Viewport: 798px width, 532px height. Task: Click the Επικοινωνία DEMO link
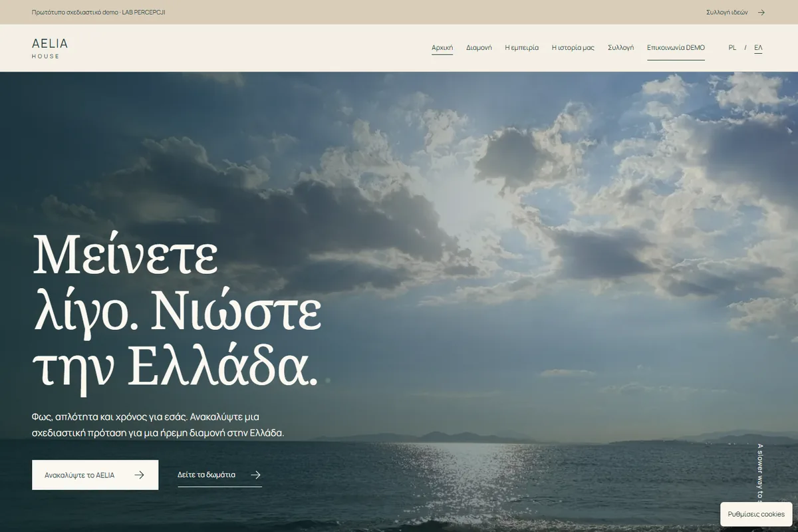(676, 48)
